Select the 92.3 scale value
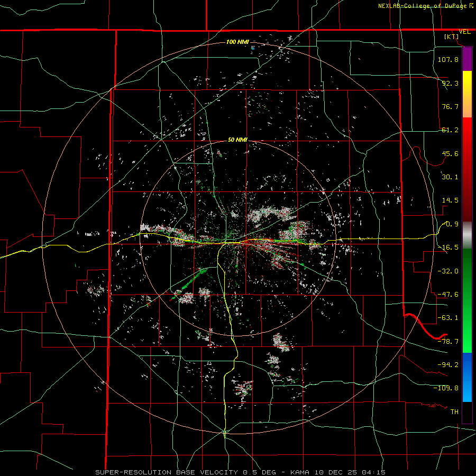The height and width of the screenshot is (476, 476). (450, 83)
